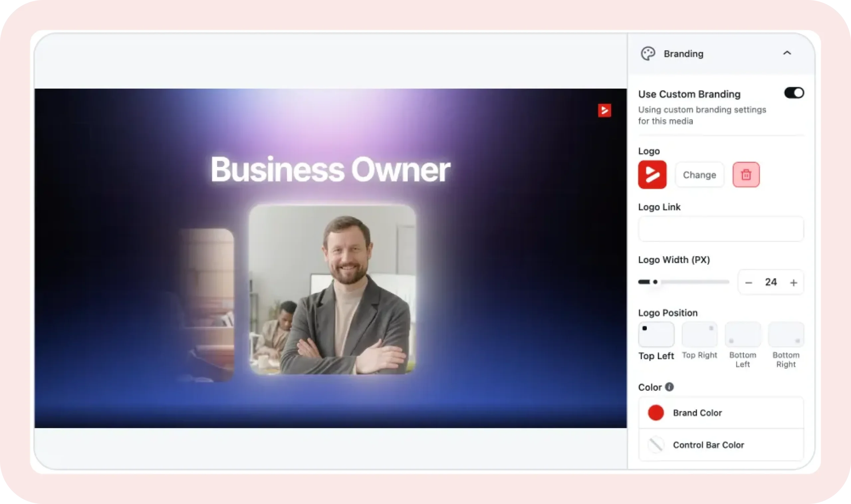Viewport: 851px width, 504px height.
Task: Click the Use Custom Branding label
Action: [689, 94]
